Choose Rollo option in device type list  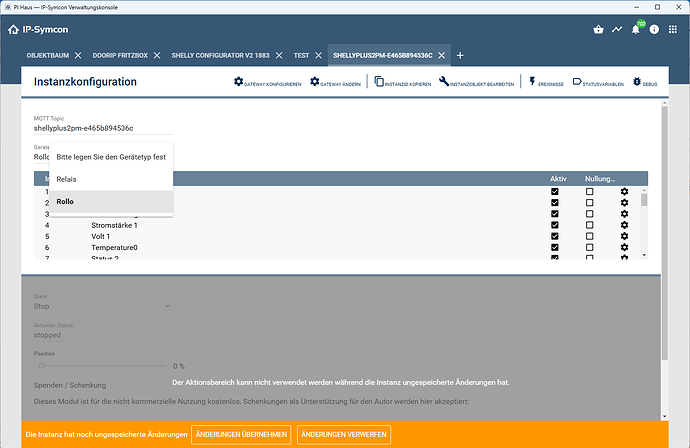click(66, 201)
